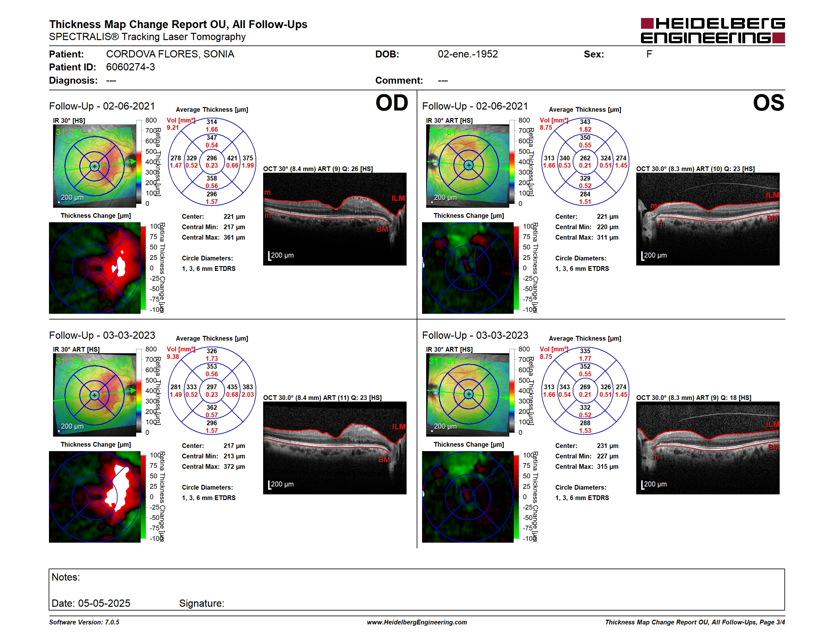Open the OS 02-06-2021 thickness change map
The height and width of the screenshot is (644, 834).
point(468,268)
